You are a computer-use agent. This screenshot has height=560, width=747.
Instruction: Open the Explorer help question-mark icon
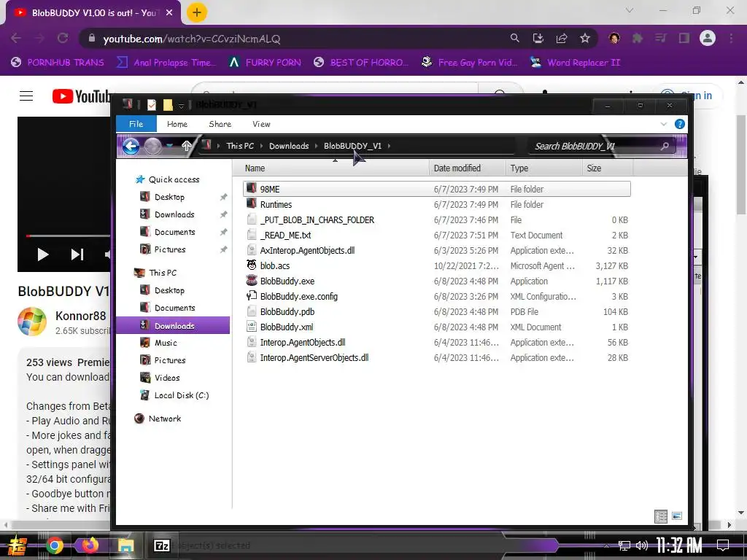680,124
